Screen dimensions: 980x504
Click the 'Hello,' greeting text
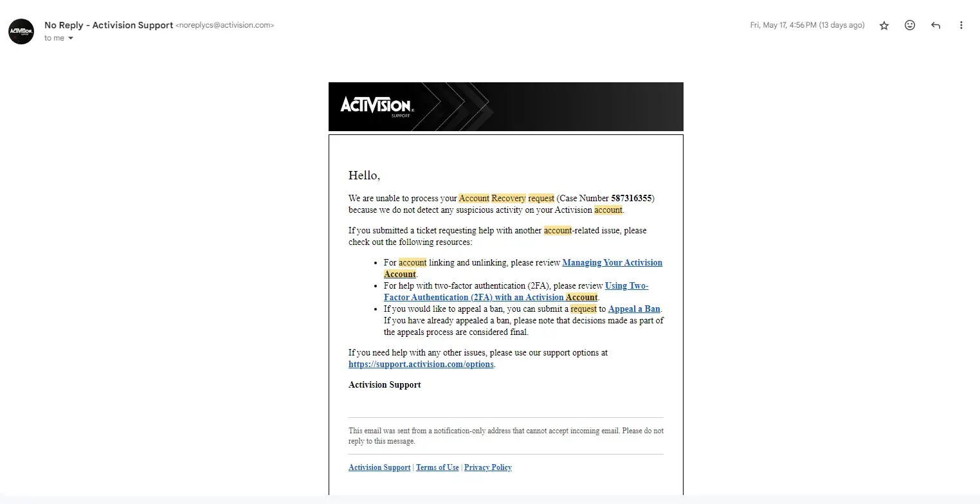(365, 175)
